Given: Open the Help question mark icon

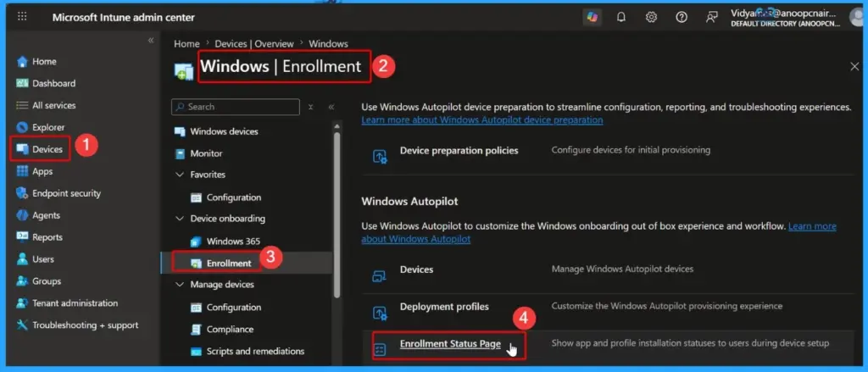Looking at the screenshot, I should 682,17.
